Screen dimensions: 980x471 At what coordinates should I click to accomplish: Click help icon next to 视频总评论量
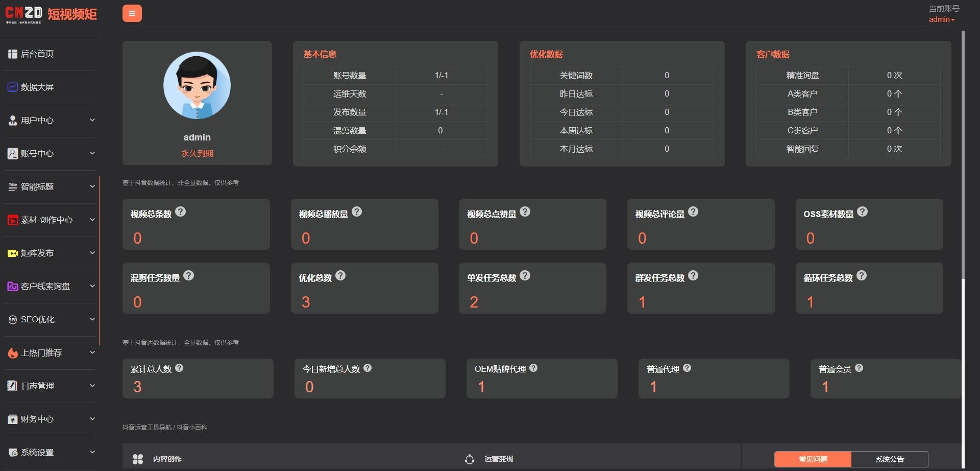click(x=693, y=212)
